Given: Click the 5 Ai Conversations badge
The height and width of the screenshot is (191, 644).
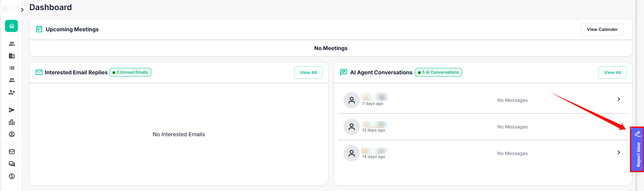Looking at the screenshot, I should coord(438,72).
